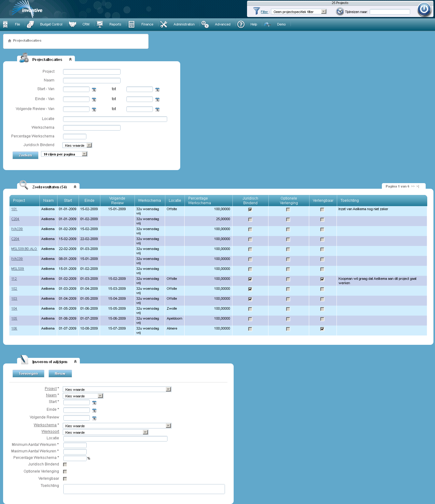Viewport: 435px width, 504px height.
Task: Open calendar for Start tot date
Action: [x=157, y=90]
